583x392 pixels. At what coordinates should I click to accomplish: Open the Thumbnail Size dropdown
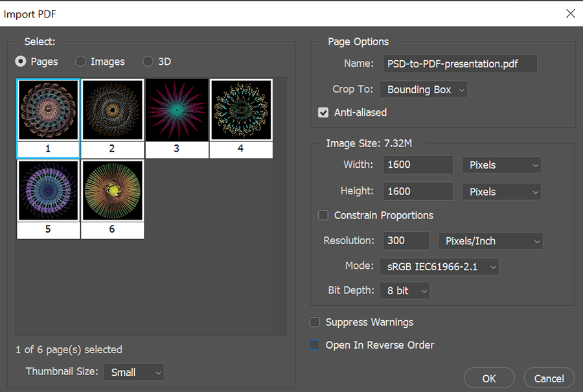point(133,372)
